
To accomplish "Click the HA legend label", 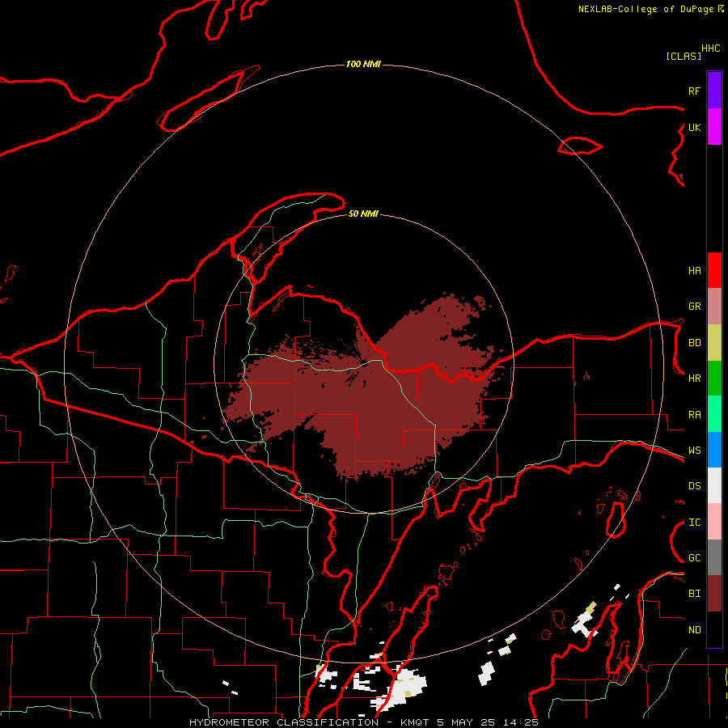I will (x=694, y=271).
